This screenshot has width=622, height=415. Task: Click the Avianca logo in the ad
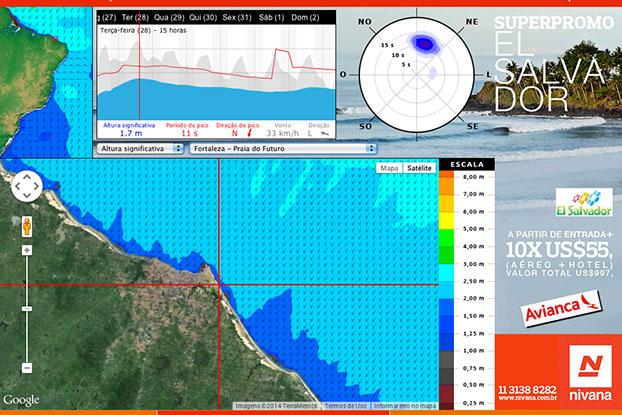[x=561, y=309]
